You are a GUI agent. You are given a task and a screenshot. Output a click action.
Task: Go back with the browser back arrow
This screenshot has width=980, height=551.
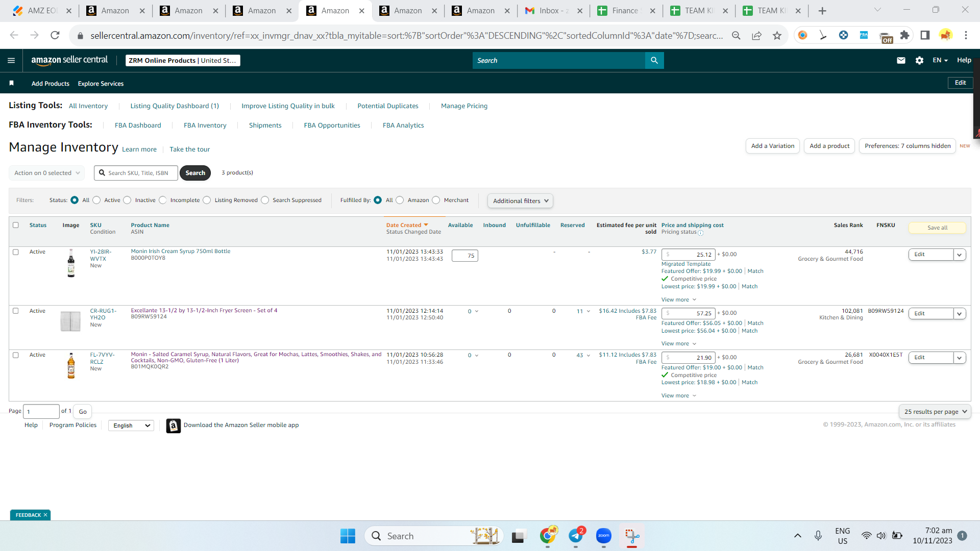pyautogui.click(x=14, y=35)
